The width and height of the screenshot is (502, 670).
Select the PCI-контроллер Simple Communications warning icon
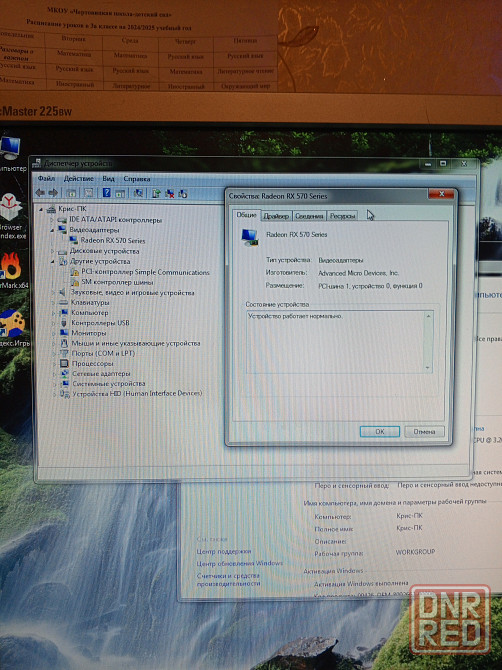(75, 272)
